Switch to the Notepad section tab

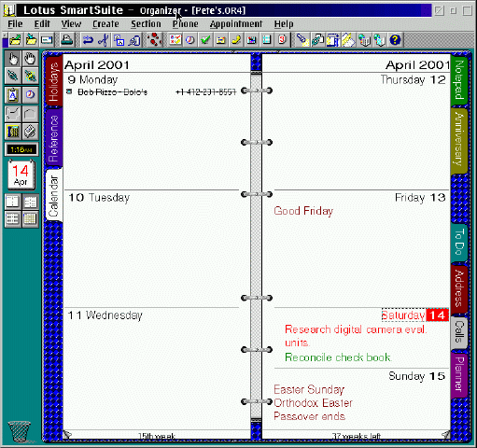point(459,80)
